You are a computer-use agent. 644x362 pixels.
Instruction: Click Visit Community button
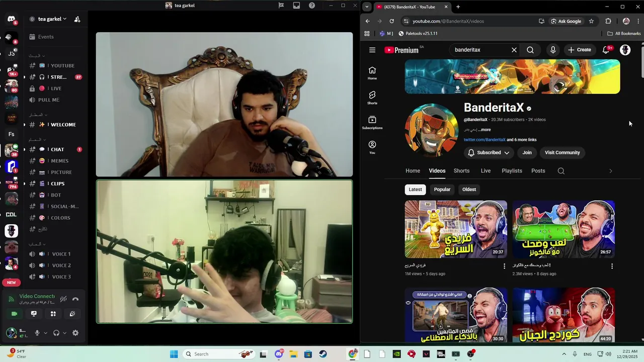click(562, 152)
